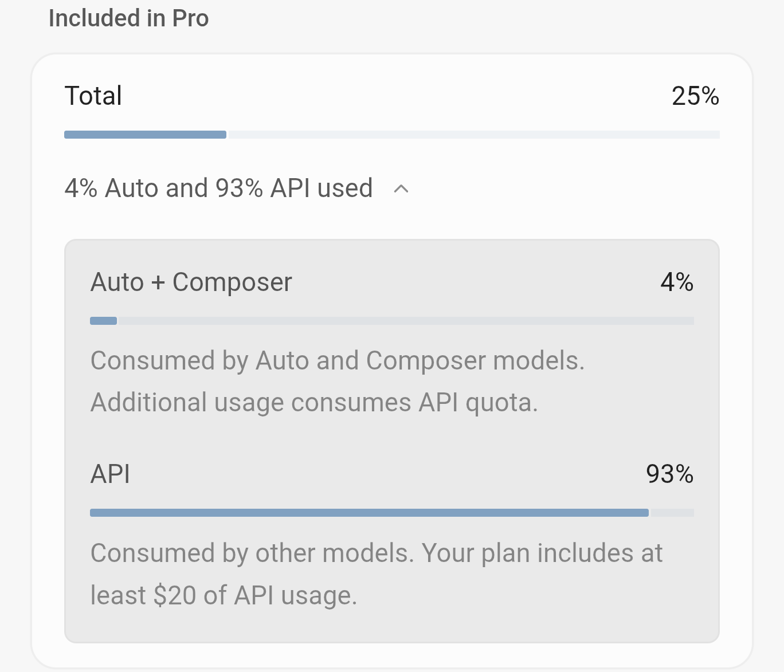Image resolution: width=784 pixels, height=672 pixels.
Task: Select the 'Included in Pro' heading
Action: coord(129,18)
